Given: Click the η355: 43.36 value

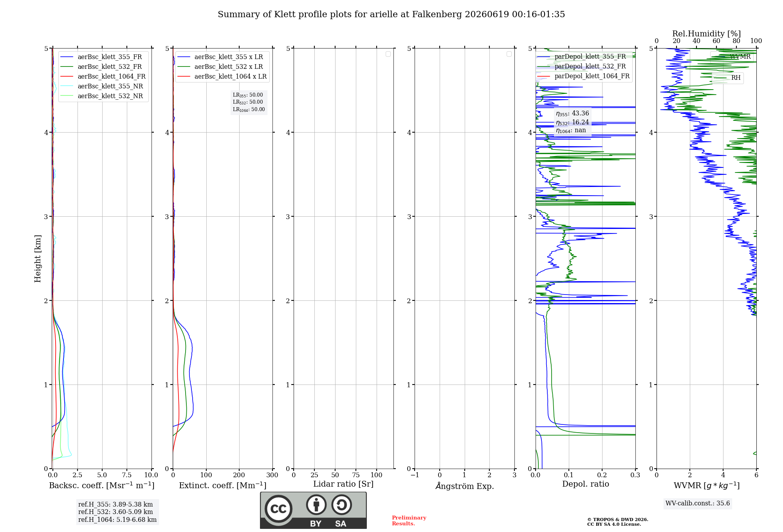Looking at the screenshot, I should click(572, 113).
